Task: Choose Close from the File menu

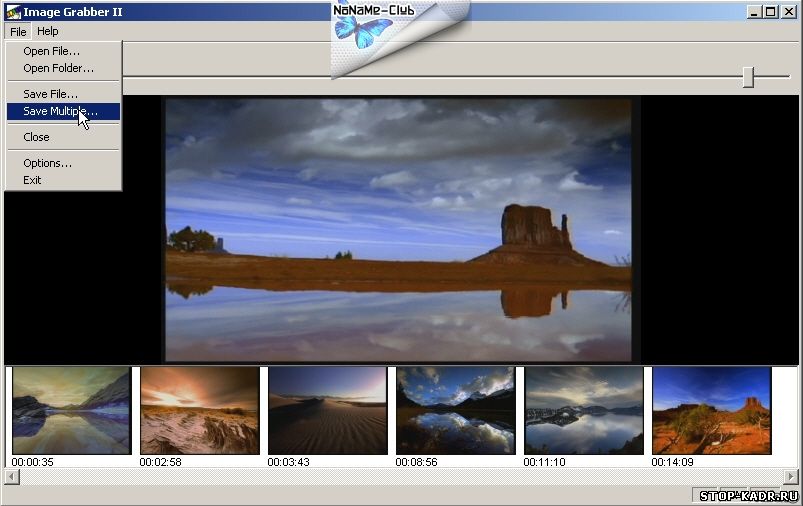Action: pos(64,137)
